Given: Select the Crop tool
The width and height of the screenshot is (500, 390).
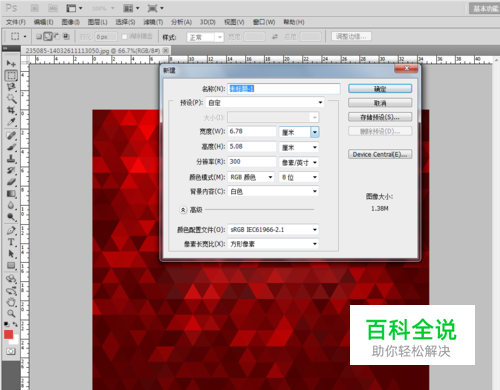Looking at the screenshot, I should tap(11, 110).
